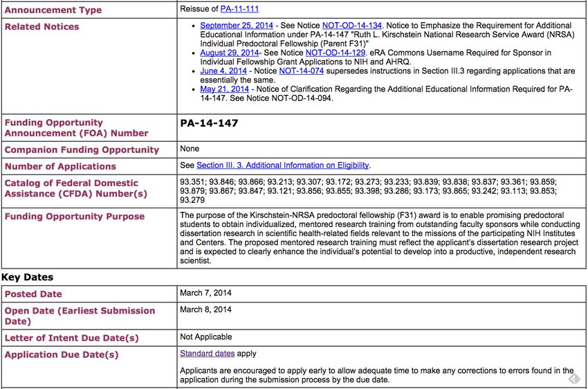Click the Related Notices row label

pos(42,26)
